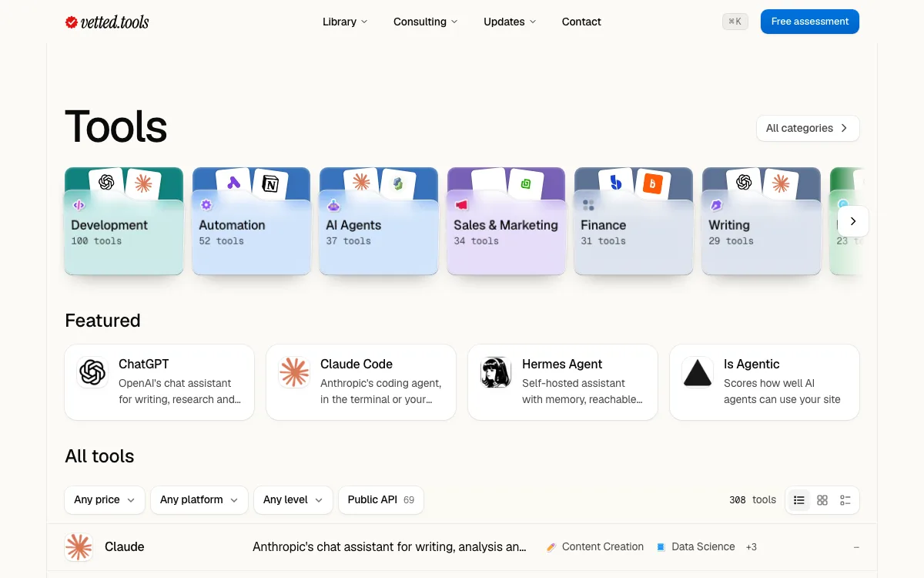This screenshot has height=578, width=924.
Task: Click the Free assessment button
Action: 810,22
